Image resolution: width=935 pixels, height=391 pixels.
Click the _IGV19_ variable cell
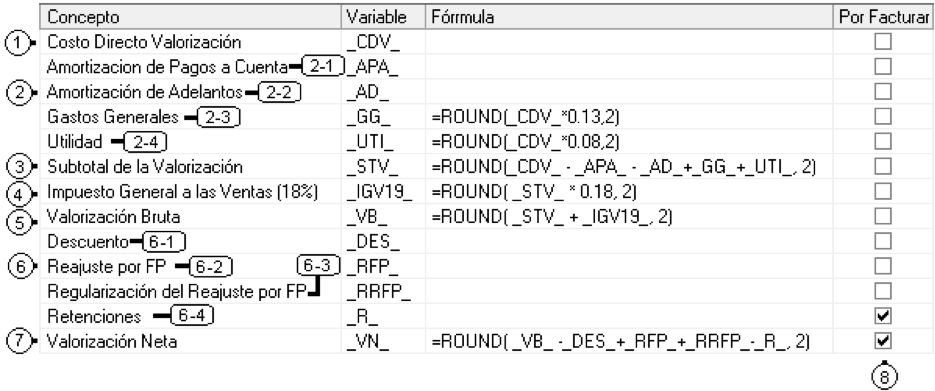[384, 192]
